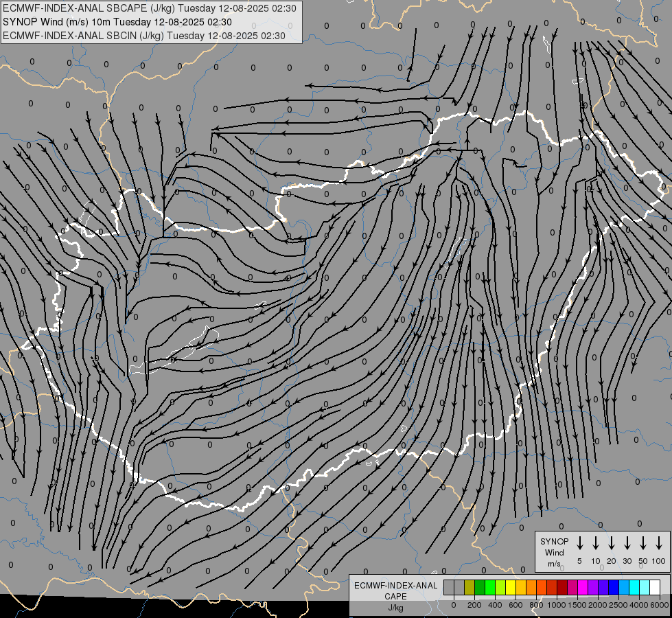The width and height of the screenshot is (672, 618).
Task: Click the 30 m/s wind arrow in legend
Action: point(627,543)
